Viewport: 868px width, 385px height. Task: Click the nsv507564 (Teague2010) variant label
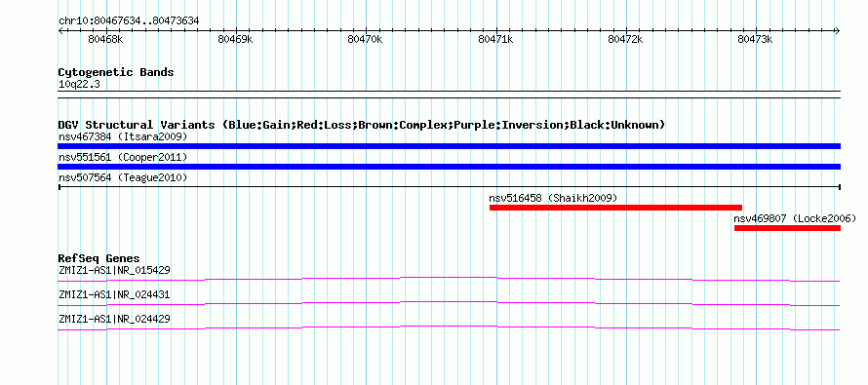(x=123, y=178)
